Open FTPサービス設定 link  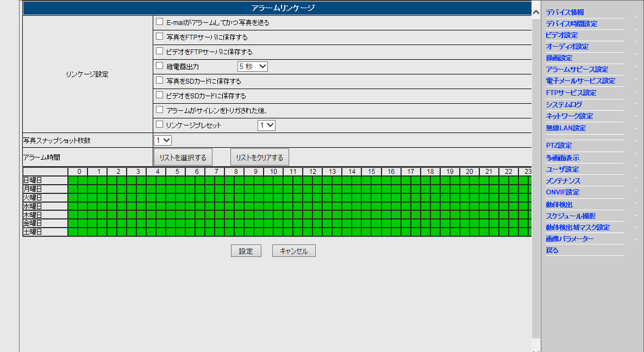coord(571,93)
